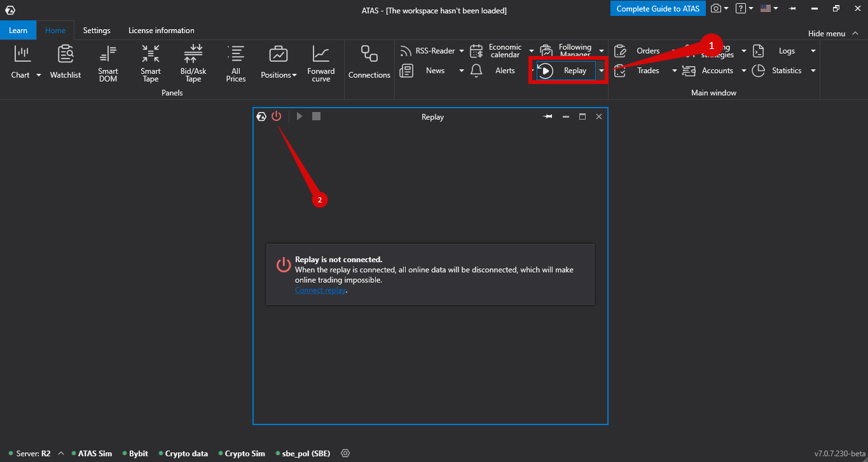Close the Replay window
Viewport: 868px width, 462px height.
(x=598, y=117)
